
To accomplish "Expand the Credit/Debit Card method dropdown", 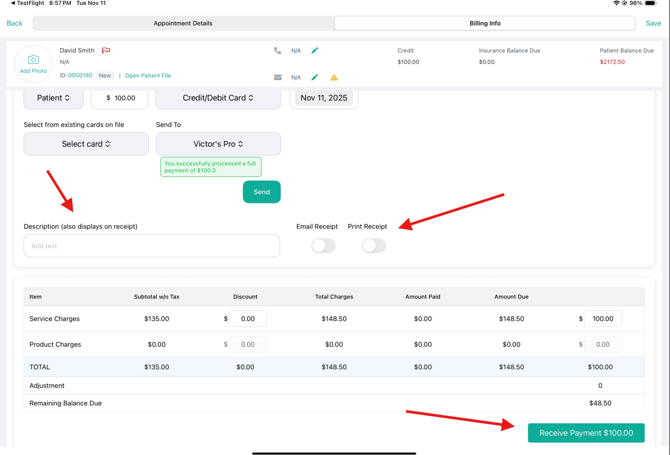I will point(218,98).
